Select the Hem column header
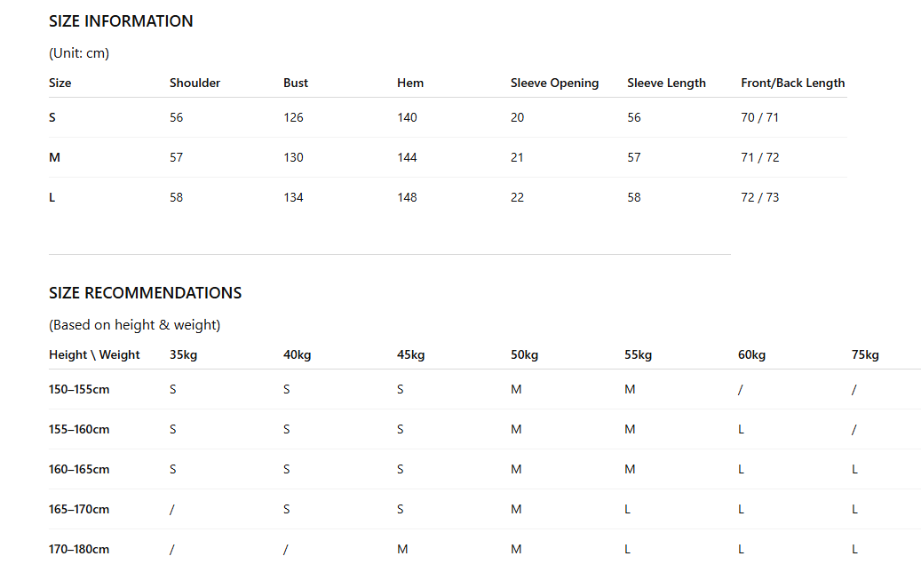Screen dimensions: 921x588 click(x=410, y=83)
